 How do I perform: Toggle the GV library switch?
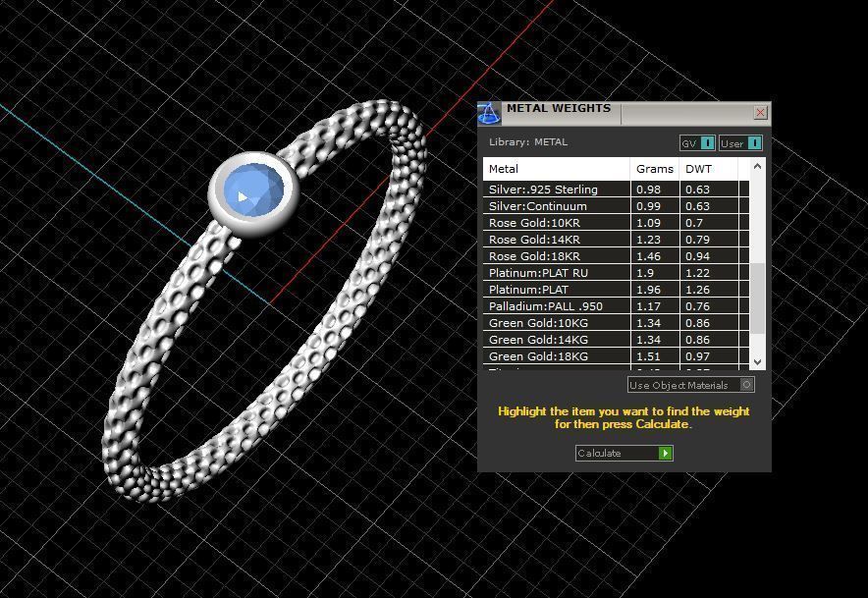pos(697,142)
